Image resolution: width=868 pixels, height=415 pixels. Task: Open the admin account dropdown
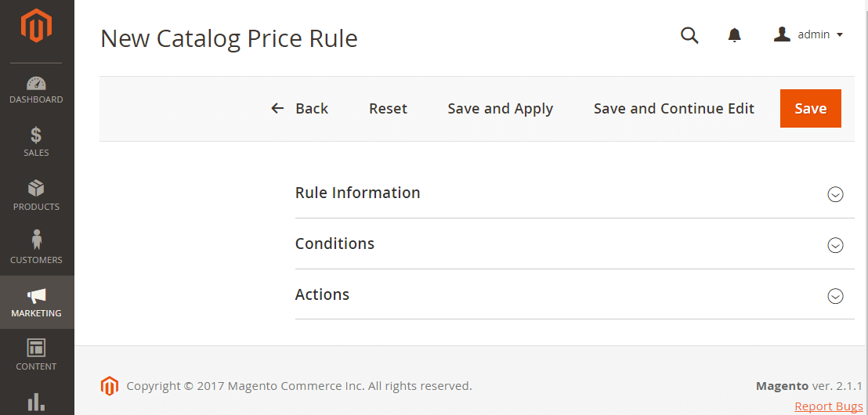tap(808, 35)
